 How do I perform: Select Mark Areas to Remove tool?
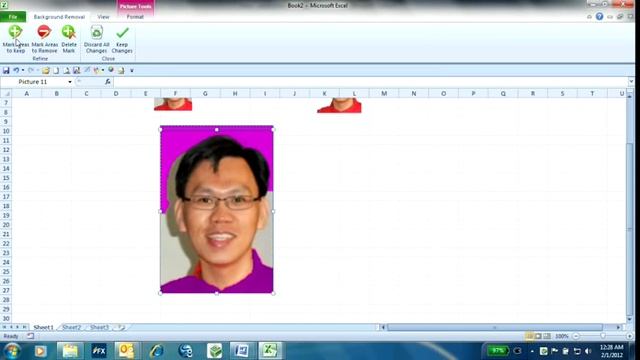click(x=44, y=39)
